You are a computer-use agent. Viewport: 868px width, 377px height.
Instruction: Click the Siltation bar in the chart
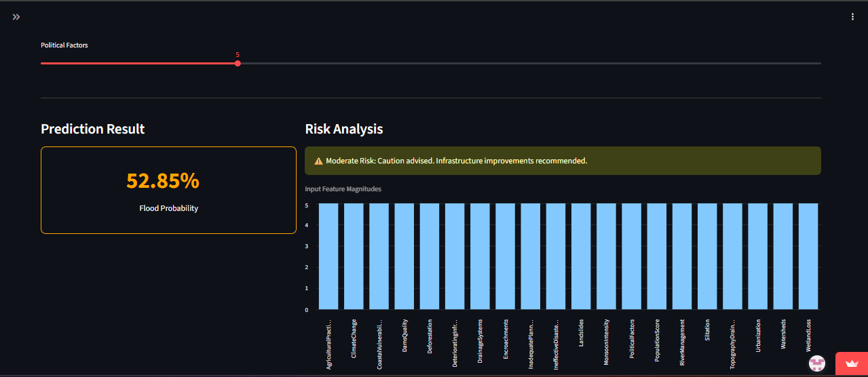pos(707,256)
